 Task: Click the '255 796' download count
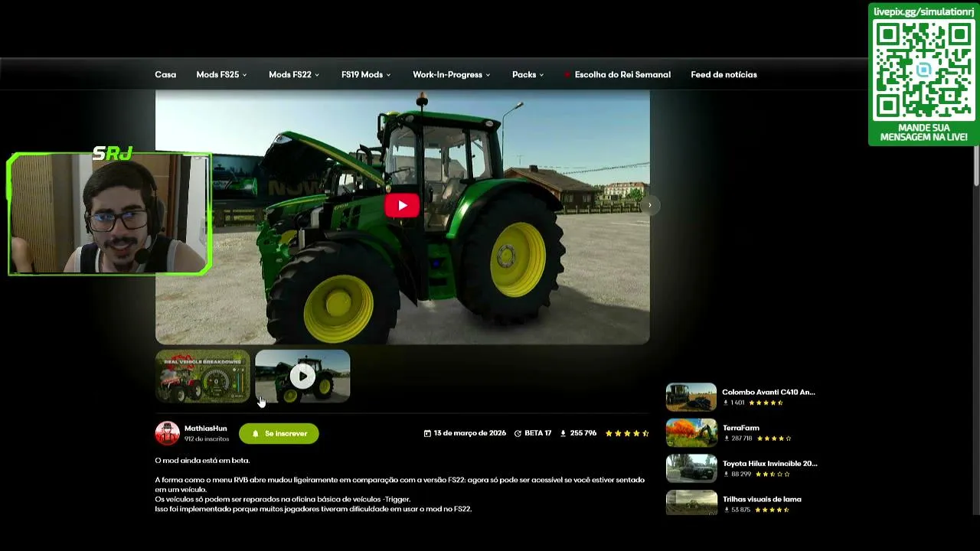(583, 433)
